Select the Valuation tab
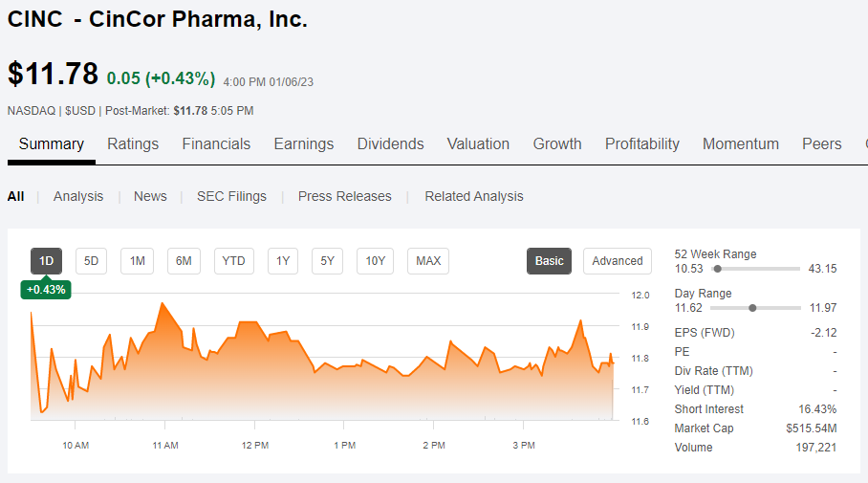Screen dimensions: 868x483 point(478,144)
